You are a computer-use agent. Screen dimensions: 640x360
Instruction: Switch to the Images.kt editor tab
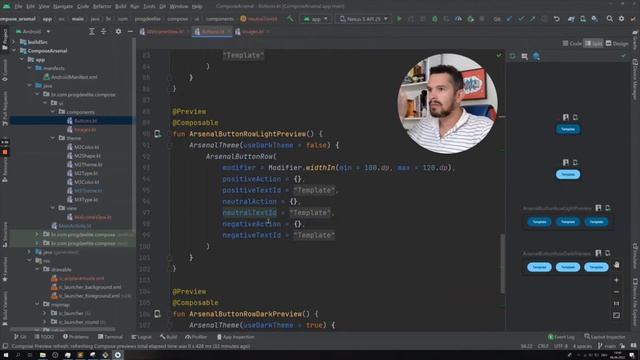pyautogui.click(x=252, y=31)
